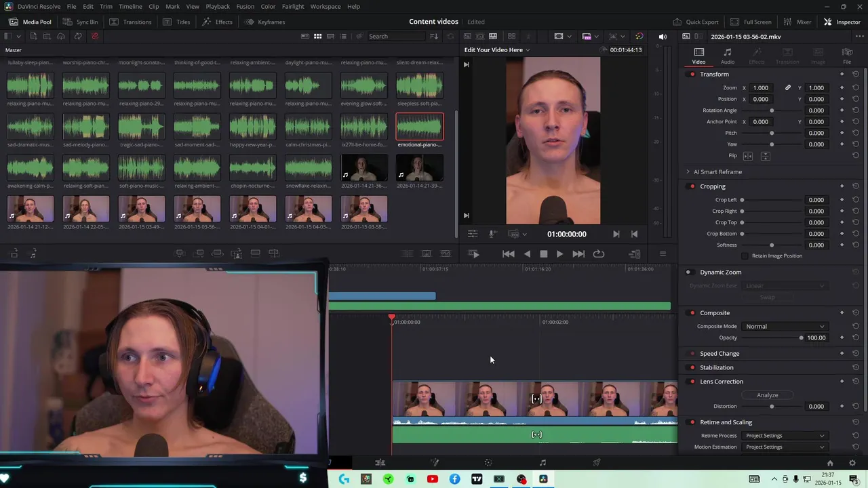Switch viewer to Full Screen

coord(751,22)
